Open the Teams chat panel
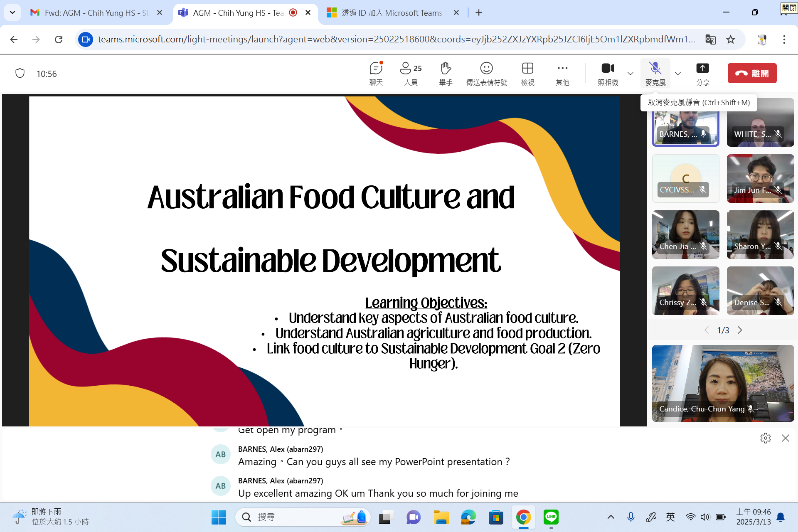This screenshot has height=532, width=798. (x=376, y=74)
